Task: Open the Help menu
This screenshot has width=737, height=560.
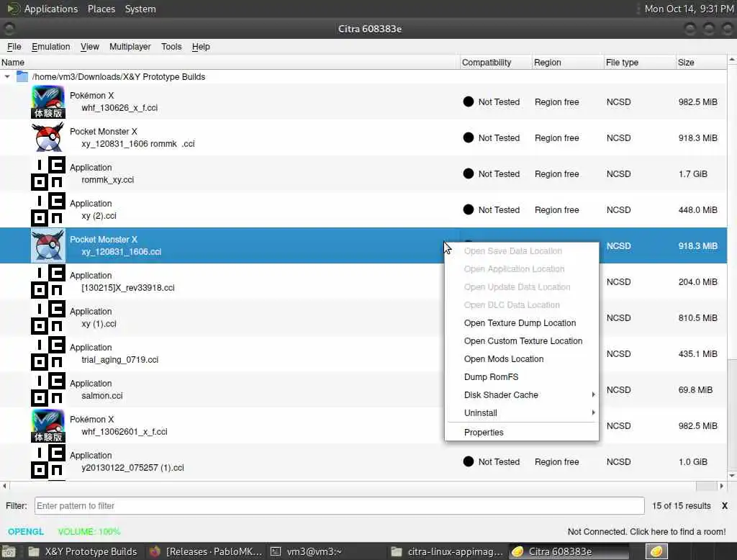Action: pos(201,47)
